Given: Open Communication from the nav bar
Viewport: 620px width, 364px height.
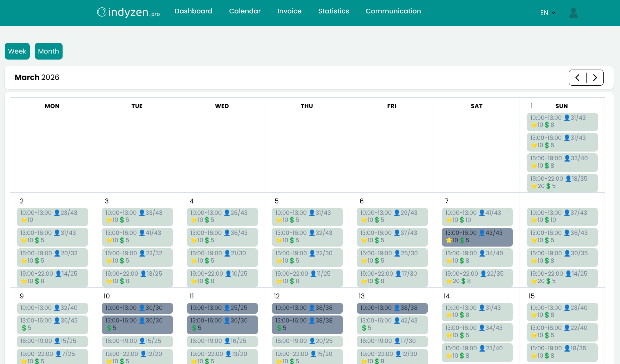Looking at the screenshot, I should tap(393, 11).
